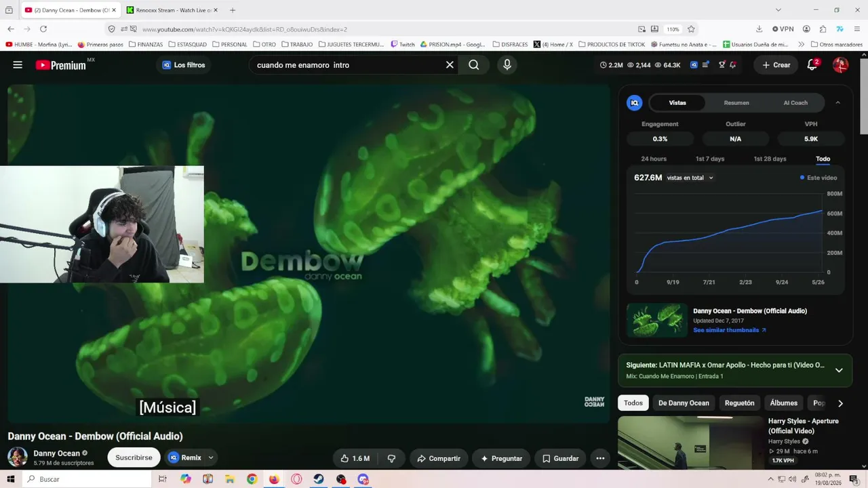Show more bookmarks with the double chevron
868x488 pixels.
click(802, 45)
